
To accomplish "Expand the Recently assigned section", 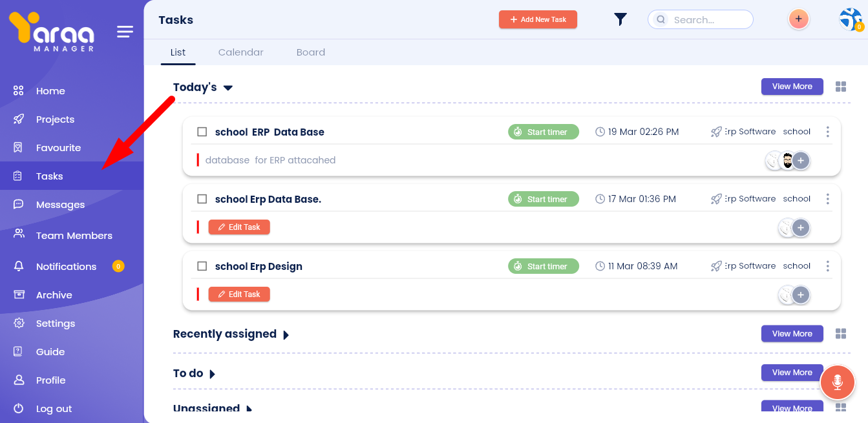I will click(x=286, y=335).
